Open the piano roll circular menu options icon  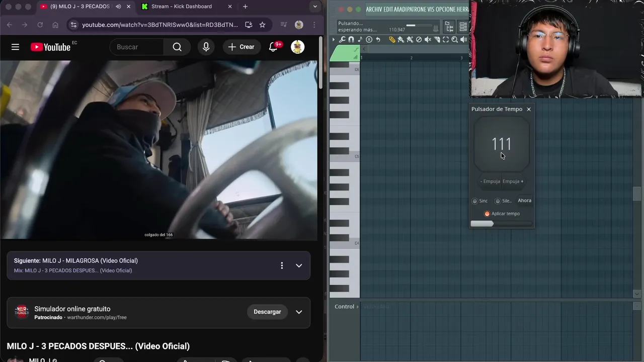369,40
